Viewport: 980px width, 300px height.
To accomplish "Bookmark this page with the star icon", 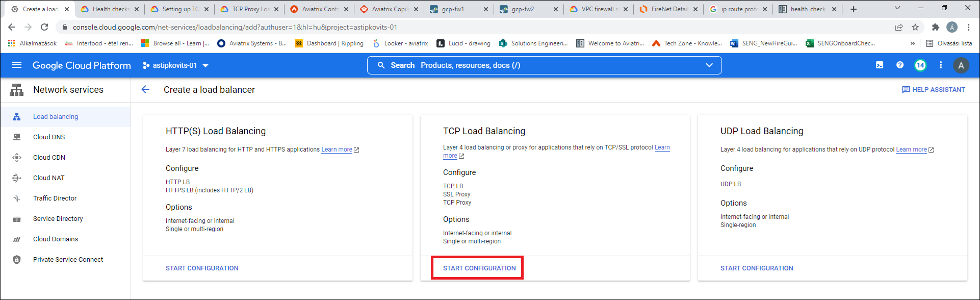I will [915, 27].
